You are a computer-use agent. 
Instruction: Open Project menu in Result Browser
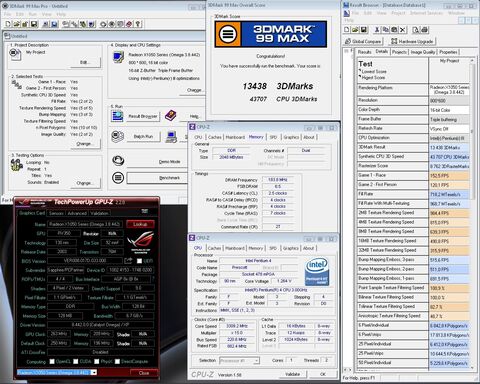point(398,13)
